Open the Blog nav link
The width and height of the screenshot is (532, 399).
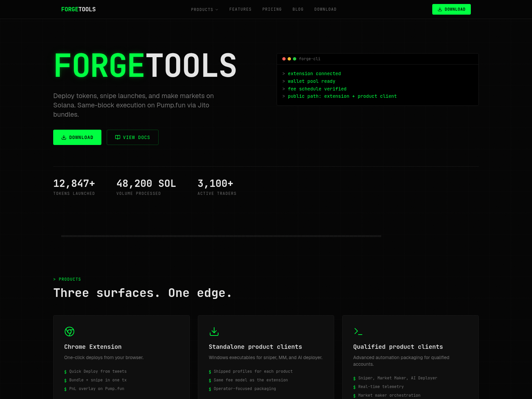point(298,9)
